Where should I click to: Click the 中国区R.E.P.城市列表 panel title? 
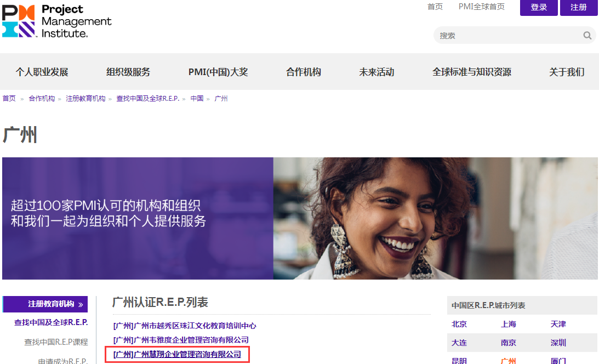pos(488,305)
